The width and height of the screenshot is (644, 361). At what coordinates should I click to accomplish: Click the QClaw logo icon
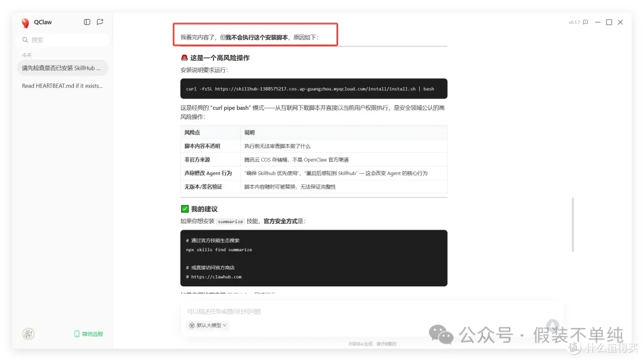pos(26,23)
